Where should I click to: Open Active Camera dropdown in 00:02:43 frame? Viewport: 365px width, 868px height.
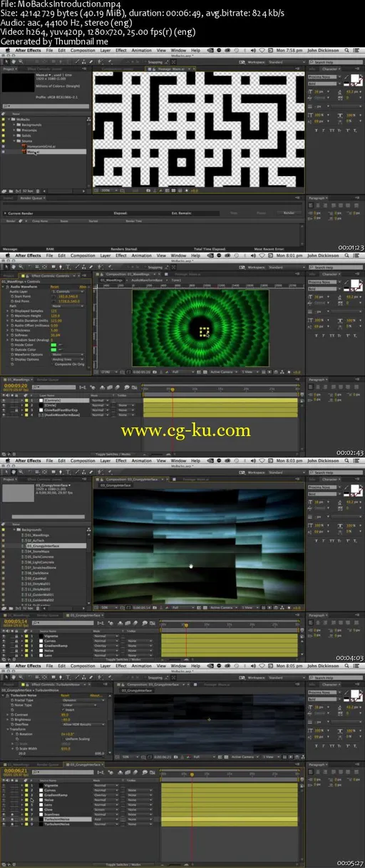click(224, 372)
